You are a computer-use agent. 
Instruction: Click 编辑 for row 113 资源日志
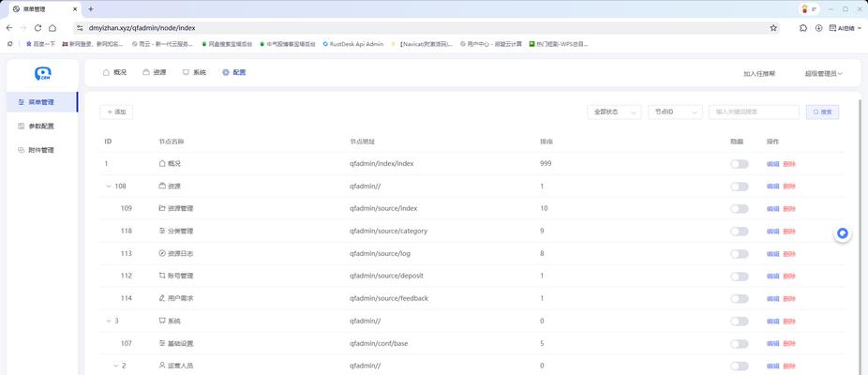(x=772, y=254)
